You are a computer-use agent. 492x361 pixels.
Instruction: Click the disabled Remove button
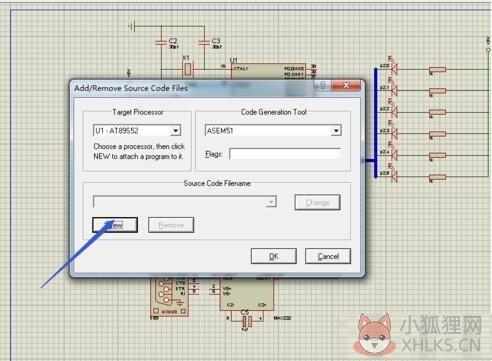pyautogui.click(x=171, y=225)
